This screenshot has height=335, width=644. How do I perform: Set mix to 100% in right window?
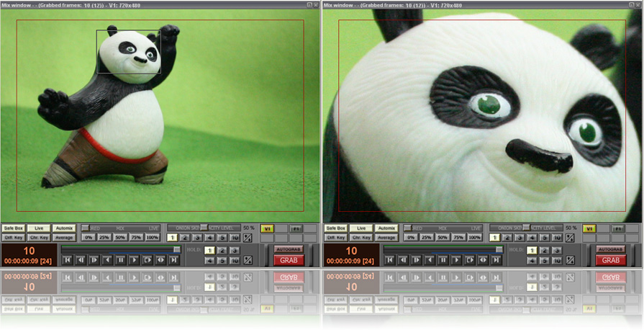pos(474,238)
